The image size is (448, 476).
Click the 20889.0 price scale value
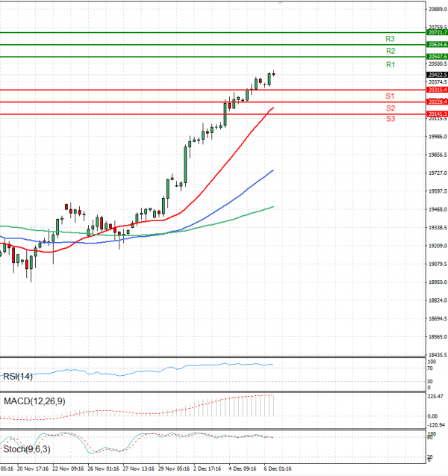tap(438, 9)
